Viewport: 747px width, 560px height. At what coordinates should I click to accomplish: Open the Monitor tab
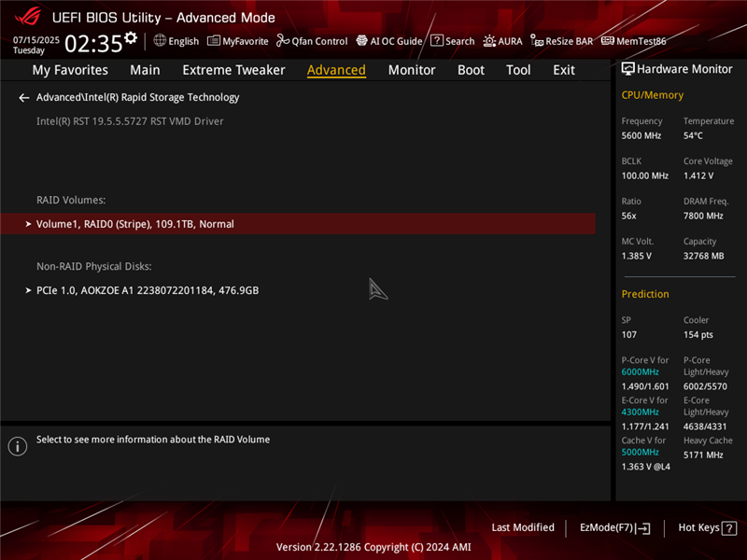click(412, 70)
